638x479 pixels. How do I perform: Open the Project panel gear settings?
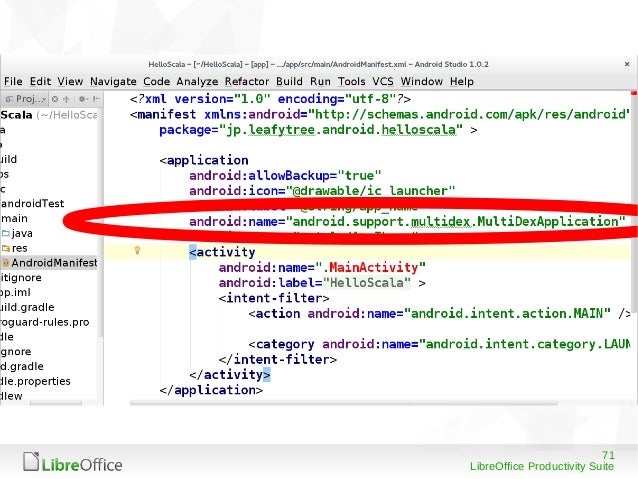(83, 99)
